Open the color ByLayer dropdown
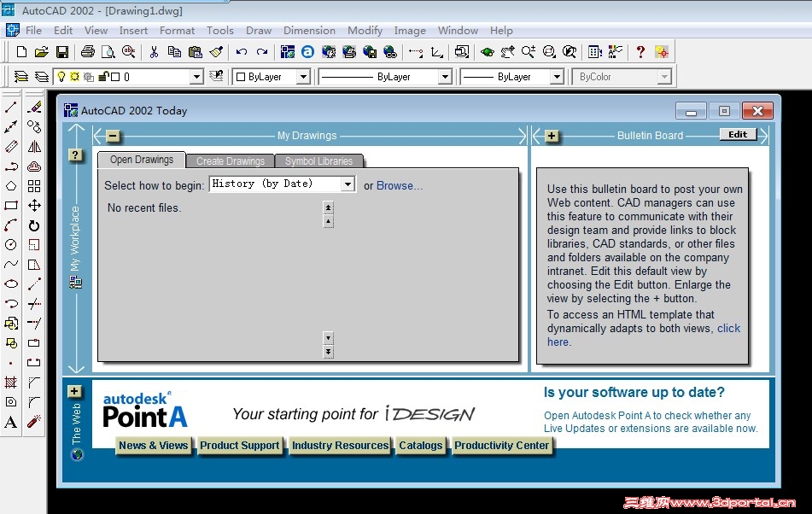812x514 pixels. pyautogui.click(x=303, y=77)
